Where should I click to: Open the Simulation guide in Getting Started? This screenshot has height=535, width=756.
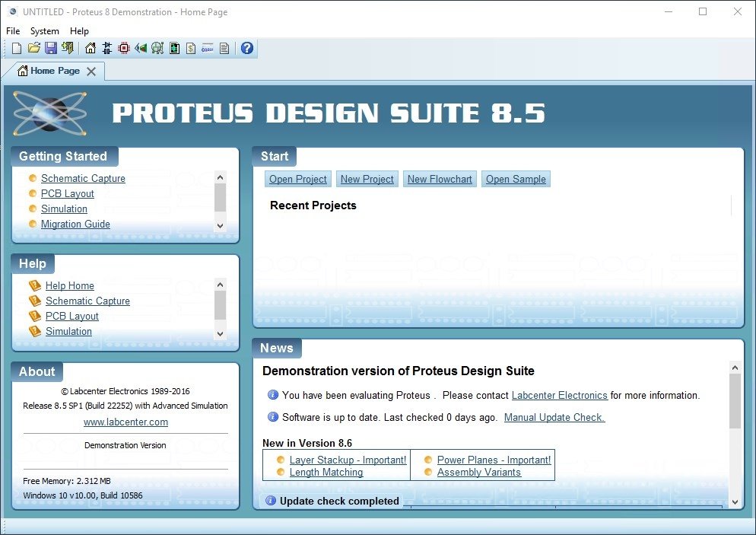(x=64, y=209)
